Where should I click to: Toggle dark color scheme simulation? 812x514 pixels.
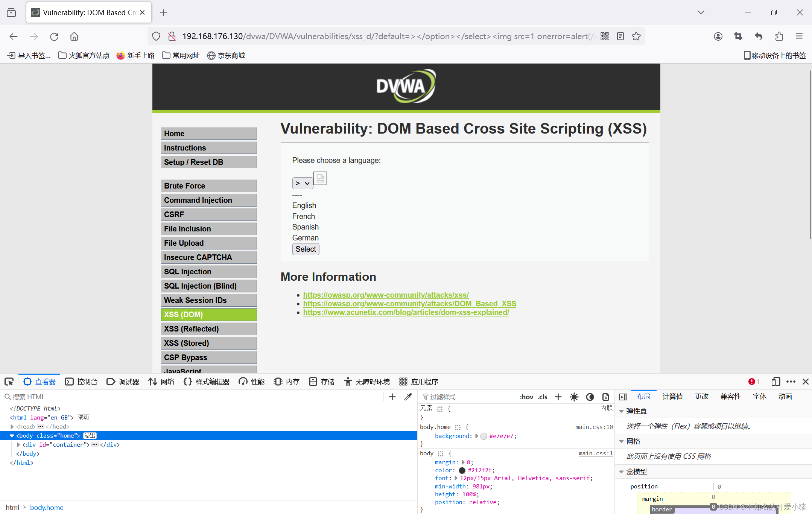(590, 397)
